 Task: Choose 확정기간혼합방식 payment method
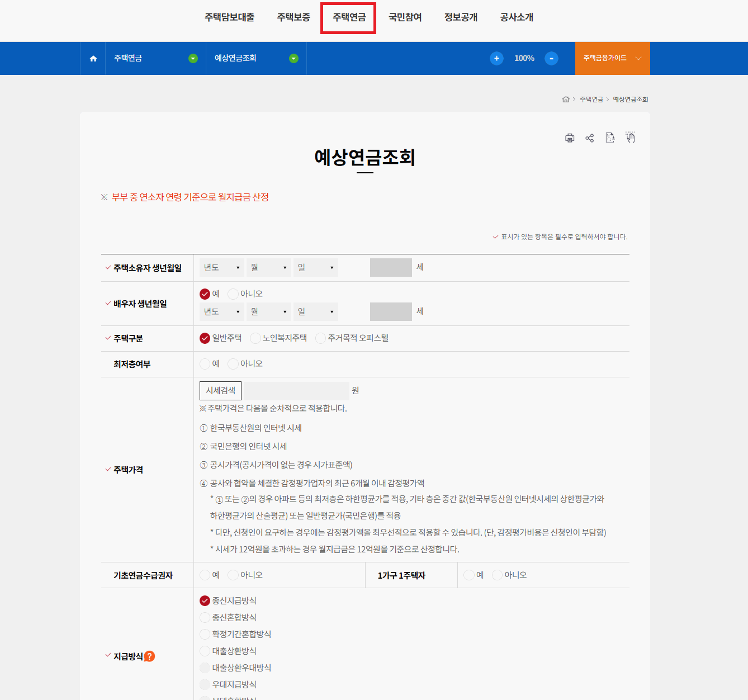pyautogui.click(x=205, y=635)
